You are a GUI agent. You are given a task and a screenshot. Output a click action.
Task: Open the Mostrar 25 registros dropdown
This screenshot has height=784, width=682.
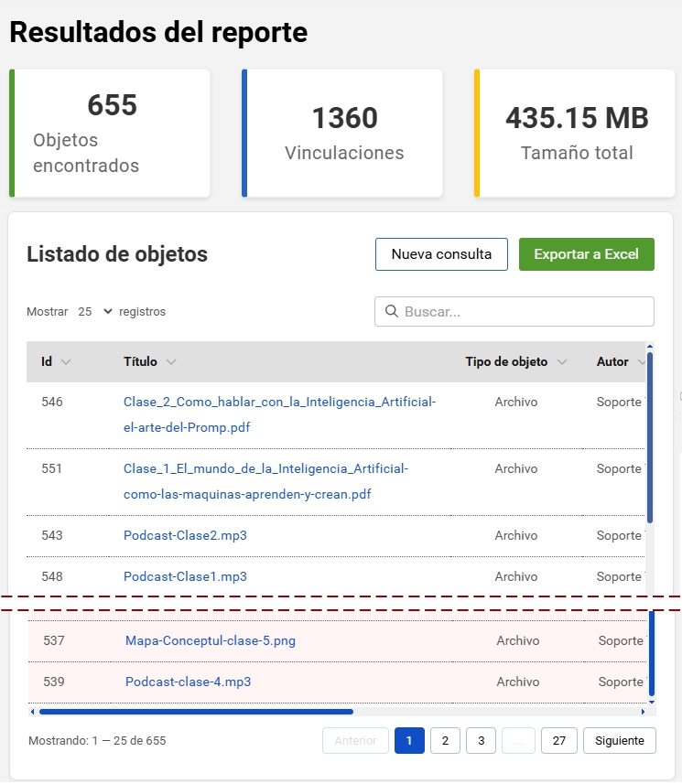click(95, 312)
